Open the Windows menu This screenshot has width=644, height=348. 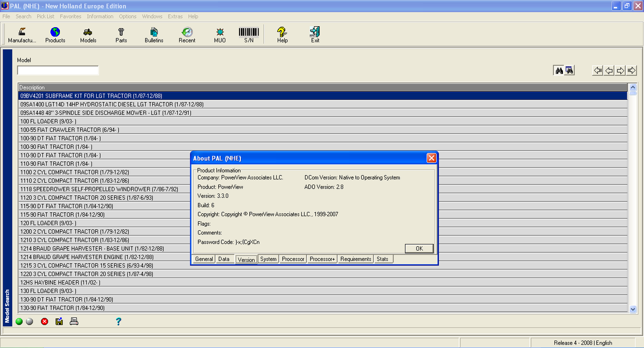[x=152, y=16]
